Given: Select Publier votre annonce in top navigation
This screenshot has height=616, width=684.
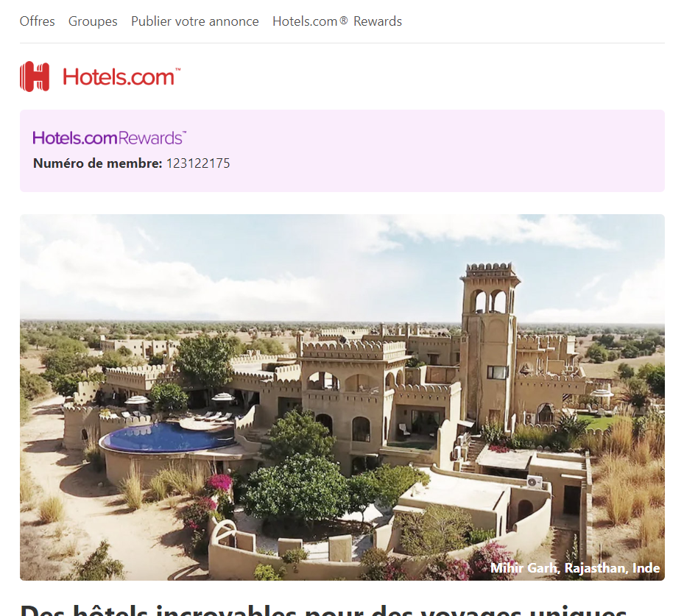Looking at the screenshot, I should coord(195,21).
